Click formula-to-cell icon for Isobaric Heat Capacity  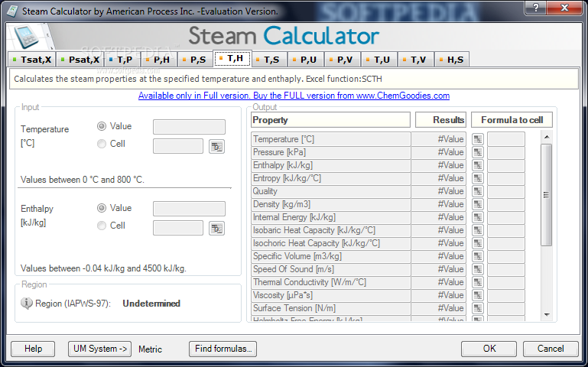click(x=477, y=230)
